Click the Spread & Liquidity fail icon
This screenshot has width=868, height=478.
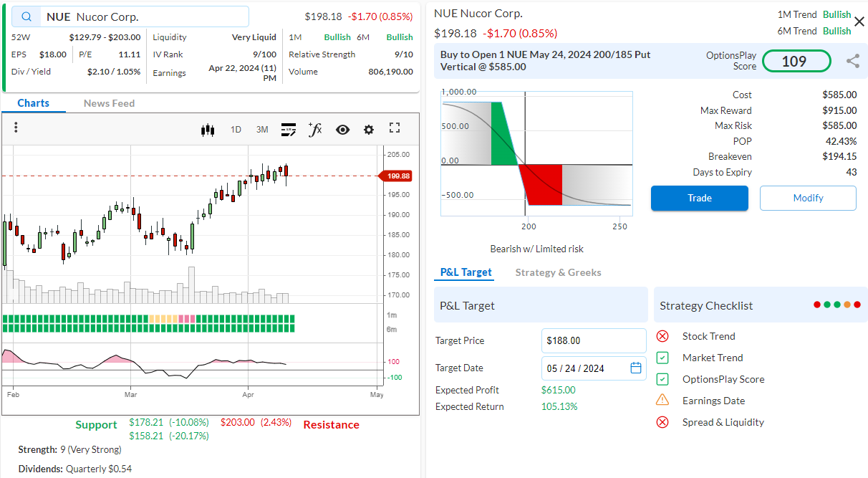tap(662, 422)
